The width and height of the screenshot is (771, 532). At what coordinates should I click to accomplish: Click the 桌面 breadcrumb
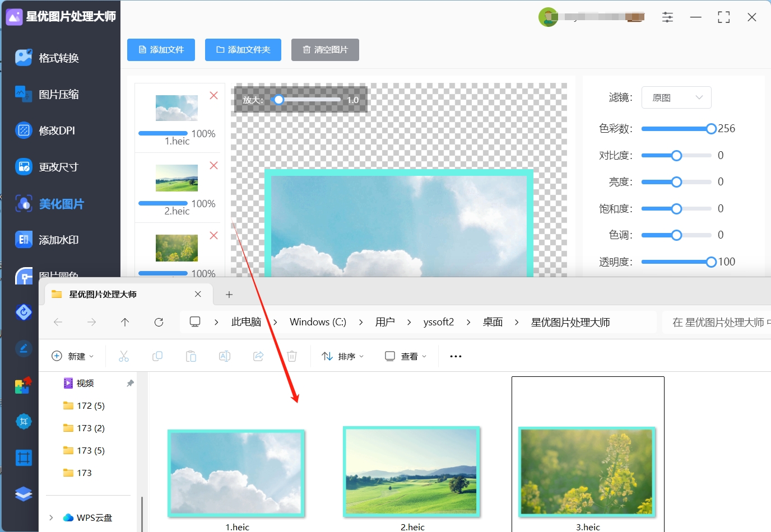[493, 322]
